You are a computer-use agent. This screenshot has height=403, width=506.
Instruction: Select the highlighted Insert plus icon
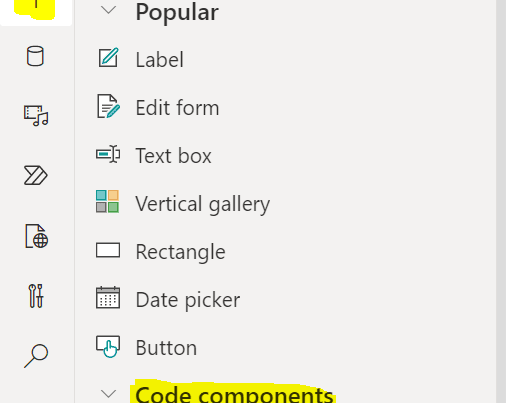(x=36, y=7)
